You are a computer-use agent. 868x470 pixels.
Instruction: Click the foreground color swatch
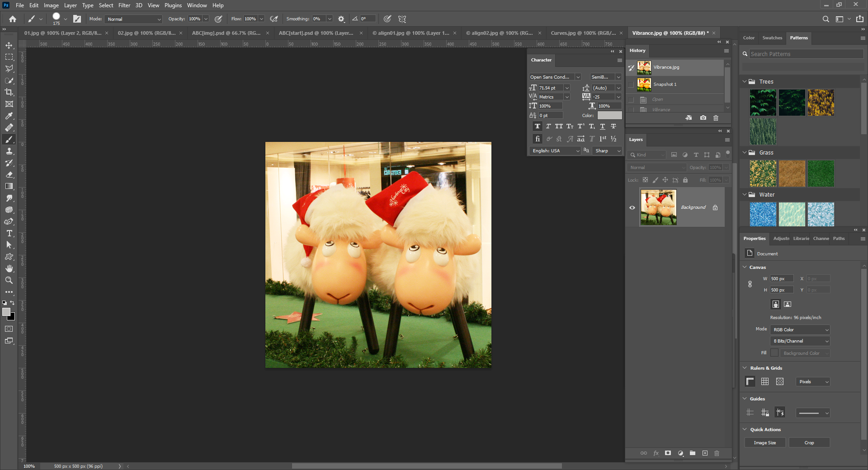pos(6,312)
